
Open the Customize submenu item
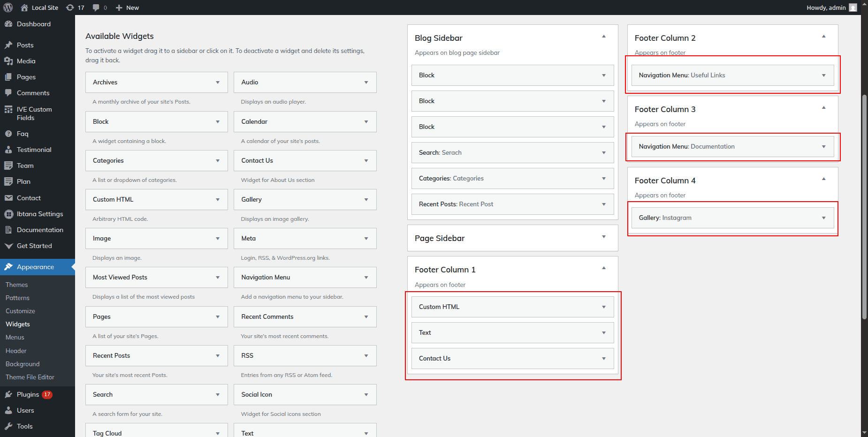coord(20,311)
